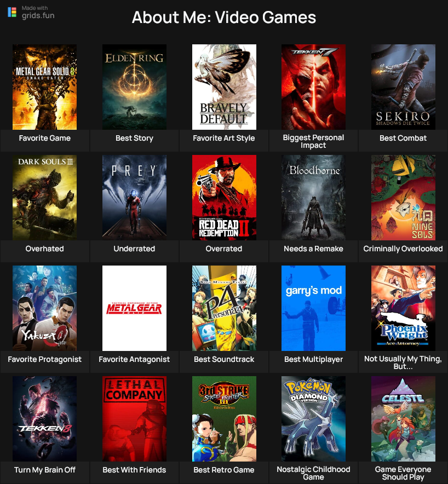The height and width of the screenshot is (484, 448).
Task: Select the Street Fighter 3rd Strike cover
Action: tap(224, 418)
